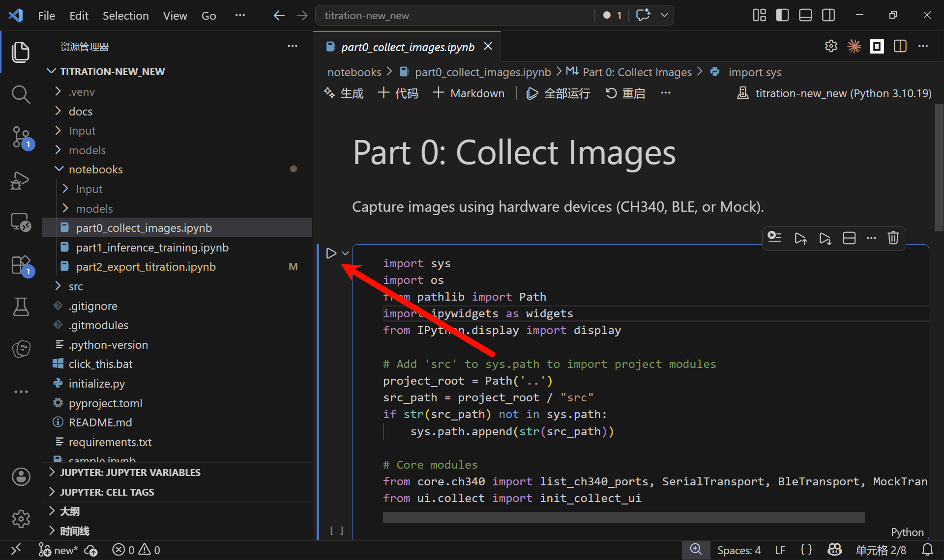Click LF line ending in status bar
Image resolution: width=944 pixels, height=560 pixels.
tap(780, 550)
